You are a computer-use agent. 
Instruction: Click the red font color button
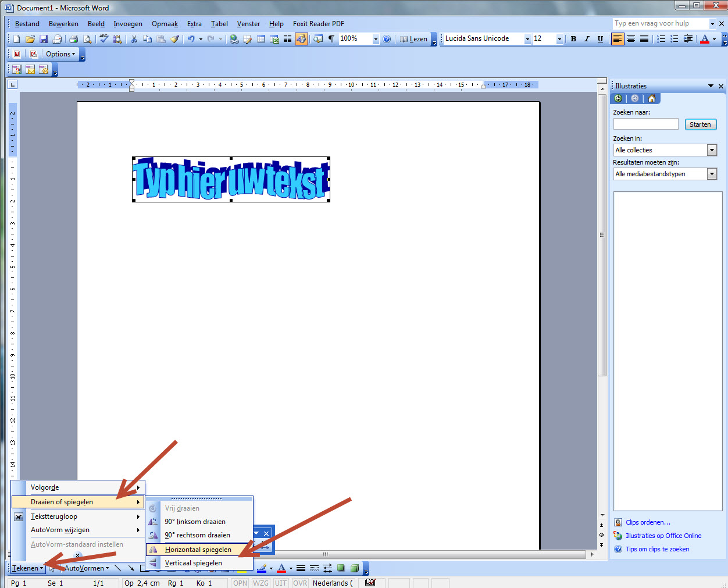coord(705,39)
